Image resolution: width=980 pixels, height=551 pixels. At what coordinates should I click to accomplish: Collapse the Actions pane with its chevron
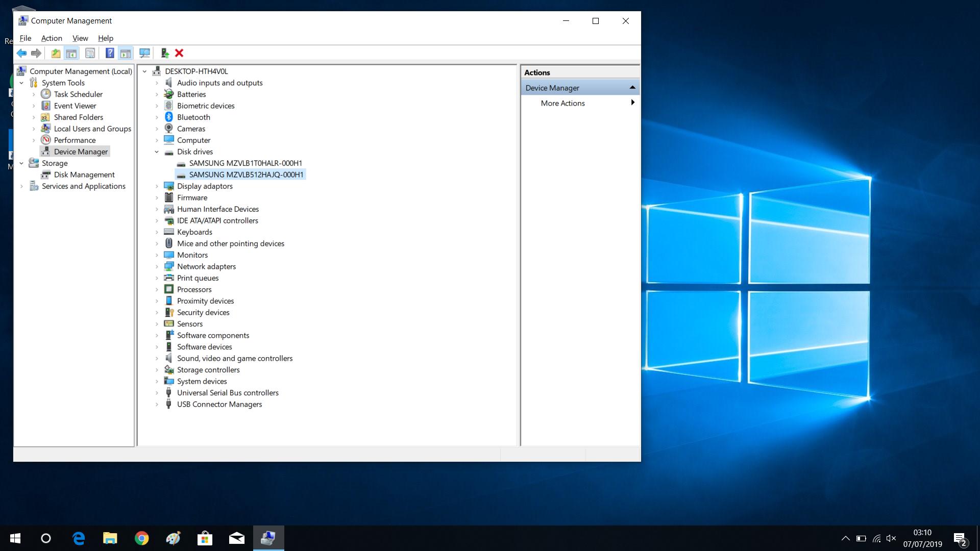coord(632,87)
